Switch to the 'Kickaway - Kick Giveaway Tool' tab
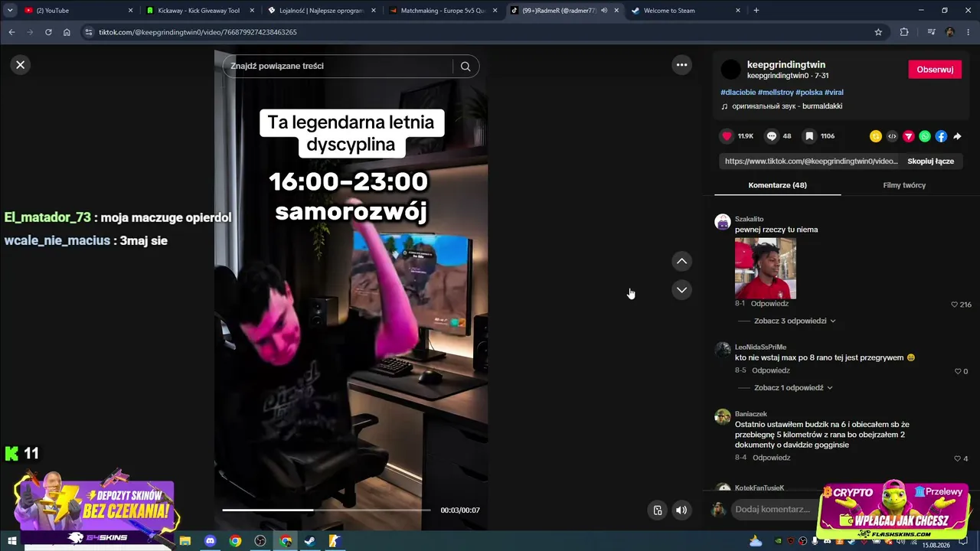 (x=199, y=11)
